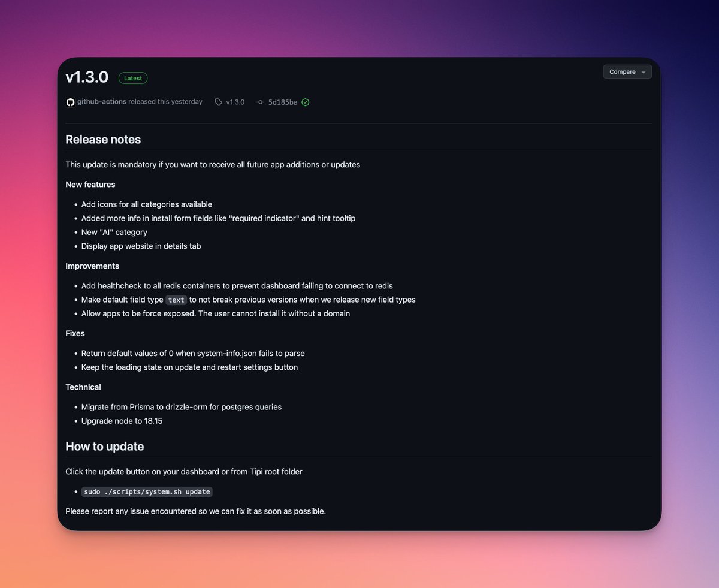Click the octocat icon to view author profile
719x588 pixels.
(70, 102)
